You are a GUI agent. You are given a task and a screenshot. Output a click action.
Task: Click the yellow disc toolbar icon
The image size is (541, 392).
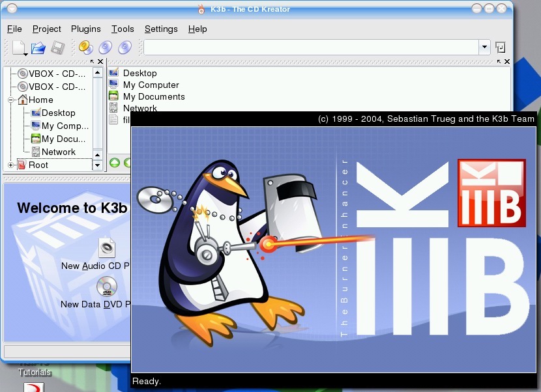pos(85,48)
